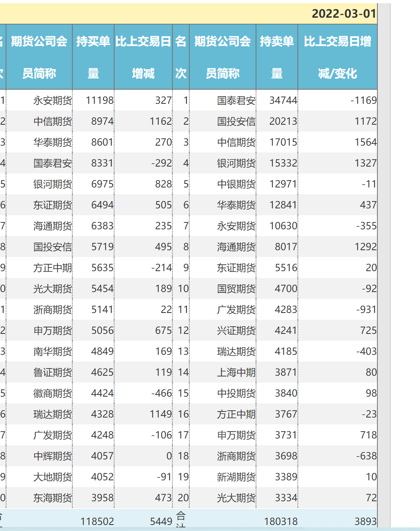The image size is (420, 531).
Task: Select the sell volume cell 12841
Action: coord(277,205)
